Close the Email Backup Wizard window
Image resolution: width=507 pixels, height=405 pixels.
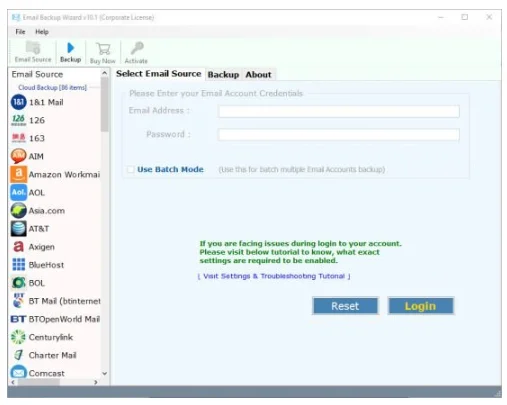click(489, 17)
